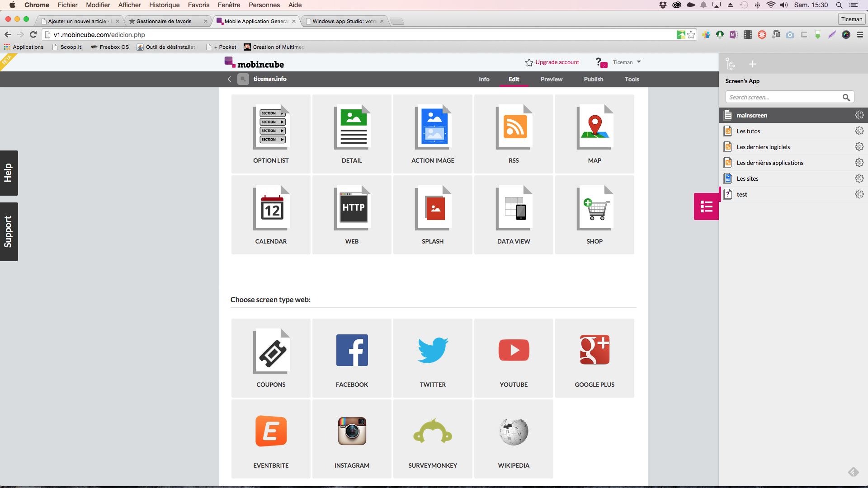Select the Option List screen type

coord(271,134)
